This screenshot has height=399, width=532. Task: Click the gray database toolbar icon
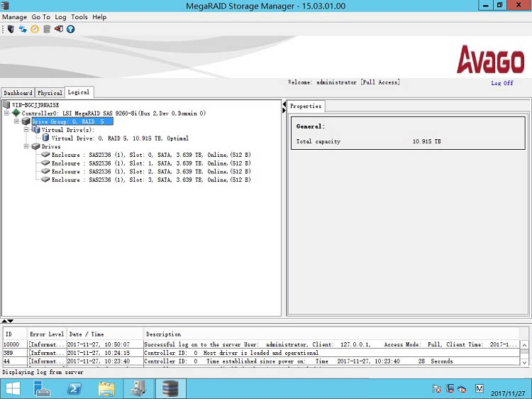[47, 29]
